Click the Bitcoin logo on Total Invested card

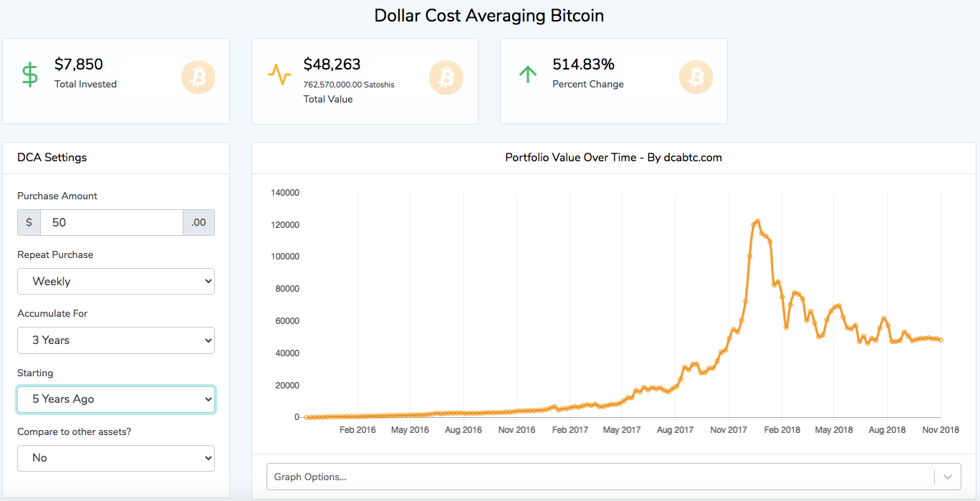click(x=198, y=77)
